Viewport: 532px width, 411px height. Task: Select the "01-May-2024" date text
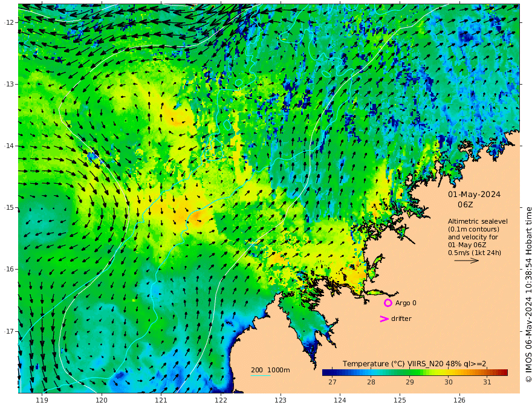click(x=474, y=194)
